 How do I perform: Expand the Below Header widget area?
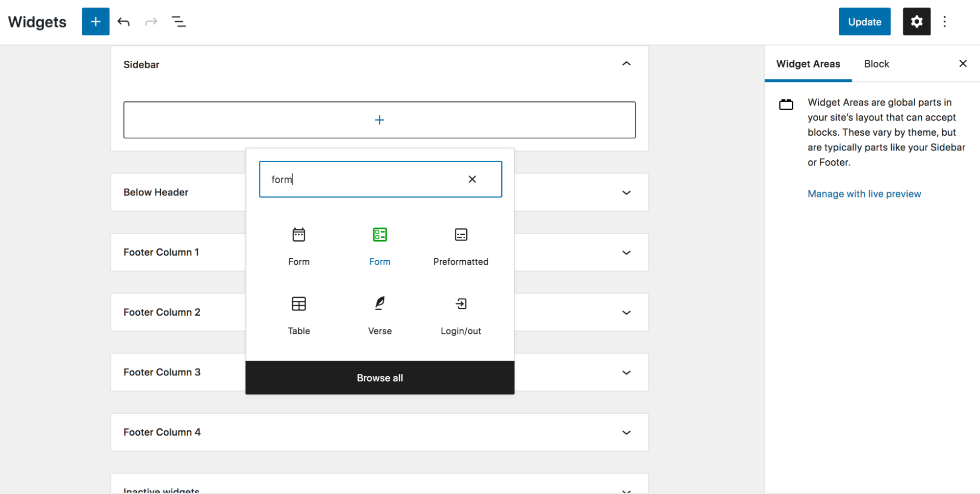[x=626, y=193]
